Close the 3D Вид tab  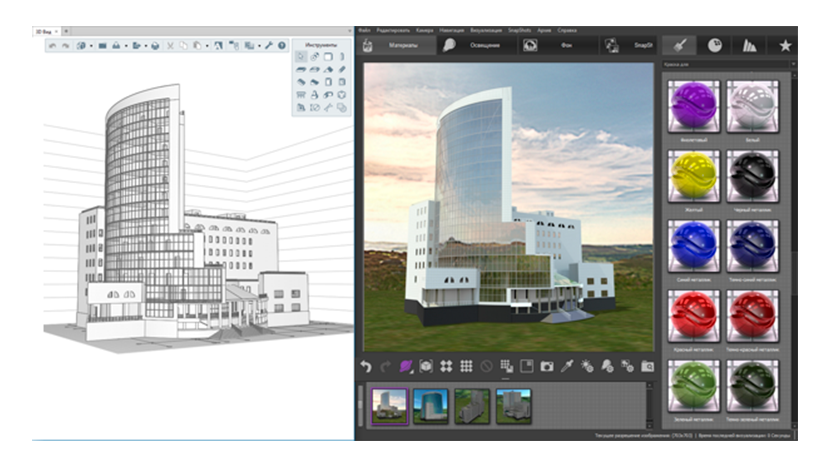[56, 31]
